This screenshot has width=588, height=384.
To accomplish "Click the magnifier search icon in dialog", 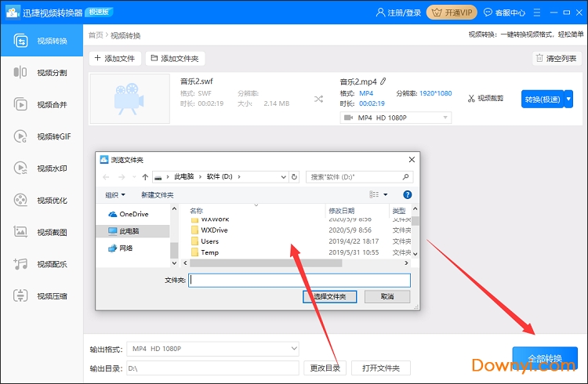I will pyautogui.click(x=406, y=176).
